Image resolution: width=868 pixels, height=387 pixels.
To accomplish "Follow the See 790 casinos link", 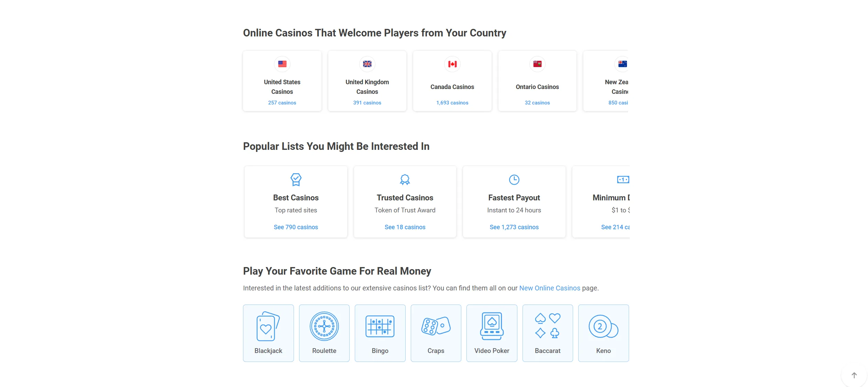I will click(296, 227).
